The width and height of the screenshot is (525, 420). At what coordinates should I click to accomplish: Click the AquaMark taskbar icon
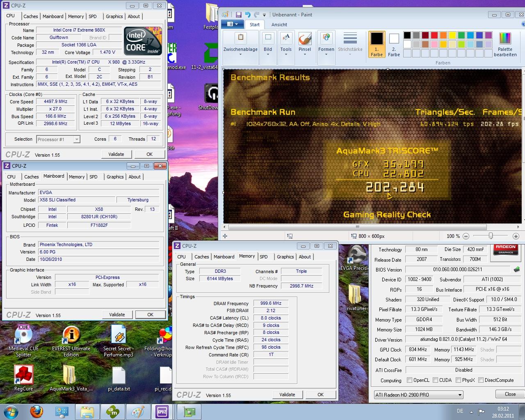click(112, 411)
